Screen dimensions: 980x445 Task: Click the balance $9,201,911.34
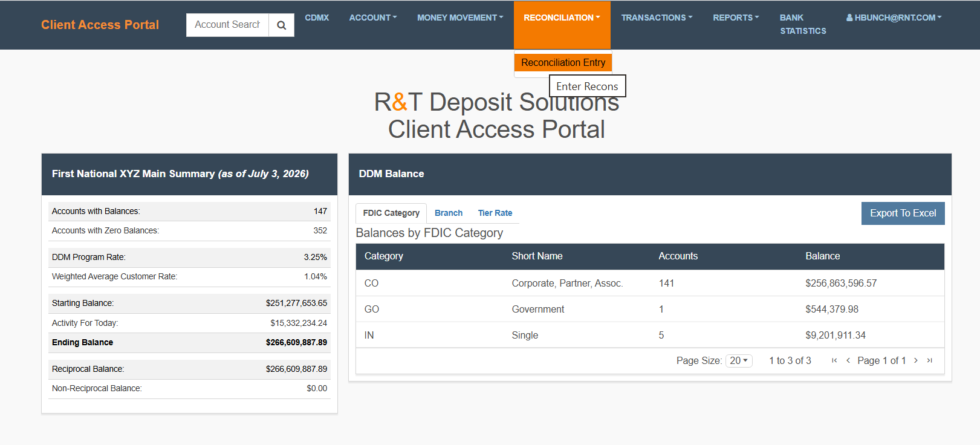coord(836,335)
